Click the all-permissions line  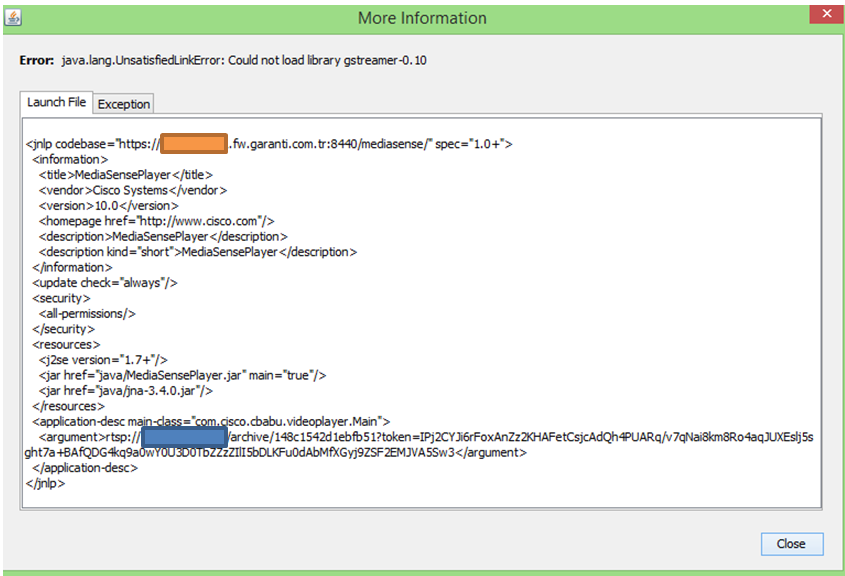click(87, 314)
